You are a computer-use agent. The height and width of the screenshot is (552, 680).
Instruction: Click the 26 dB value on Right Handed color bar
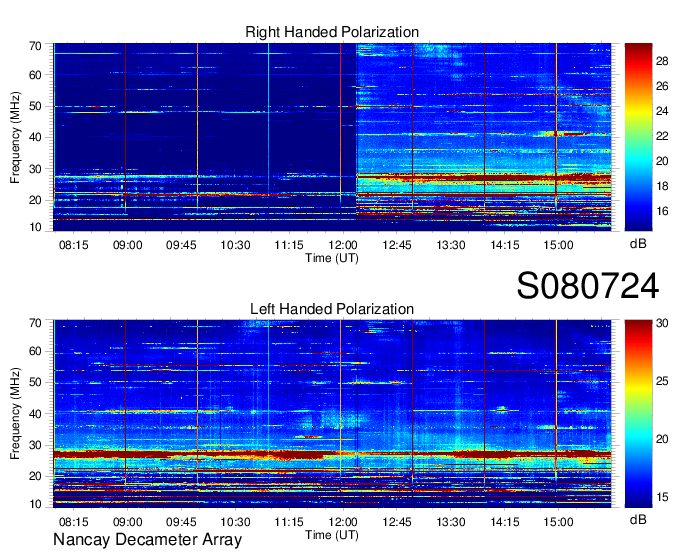(662, 86)
